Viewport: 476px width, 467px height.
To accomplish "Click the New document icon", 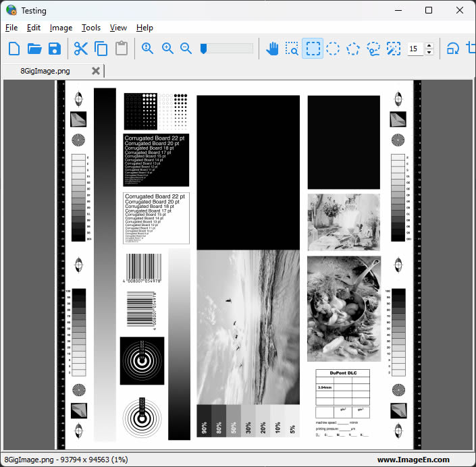I will [14, 49].
